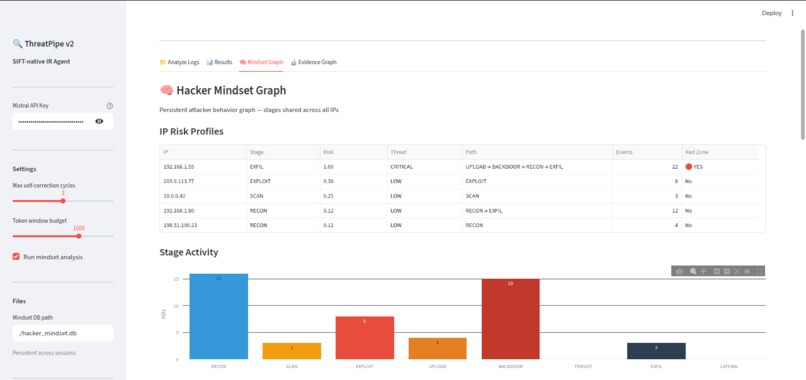Image resolution: width=806 pixels, height=380 pixels.
Task: Click the IP Risk Profiles heading
Action: coord(191,131)
